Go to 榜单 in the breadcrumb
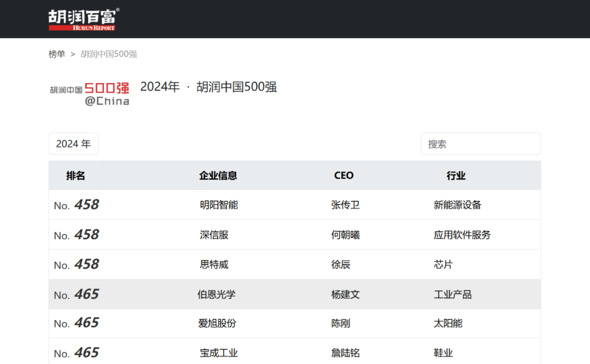Screen dimensions: 590x364 [x=57, y=54]
